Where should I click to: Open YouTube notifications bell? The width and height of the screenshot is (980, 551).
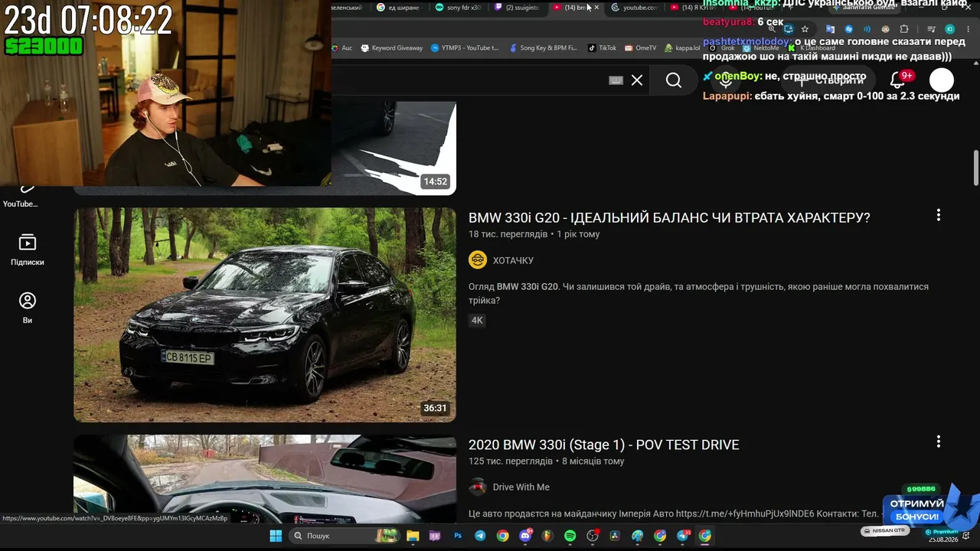[897, 80]
